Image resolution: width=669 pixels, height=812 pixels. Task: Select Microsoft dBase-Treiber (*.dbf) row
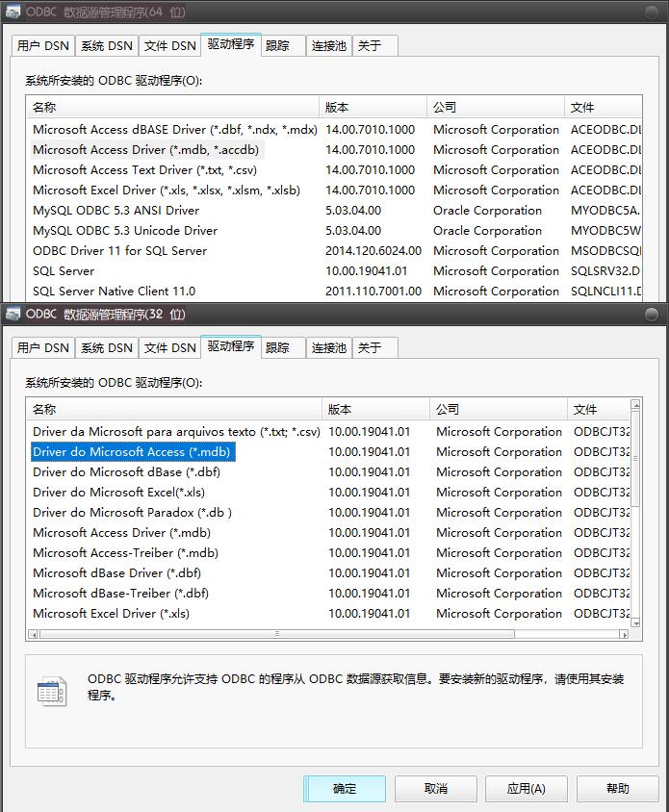[328, 593]
